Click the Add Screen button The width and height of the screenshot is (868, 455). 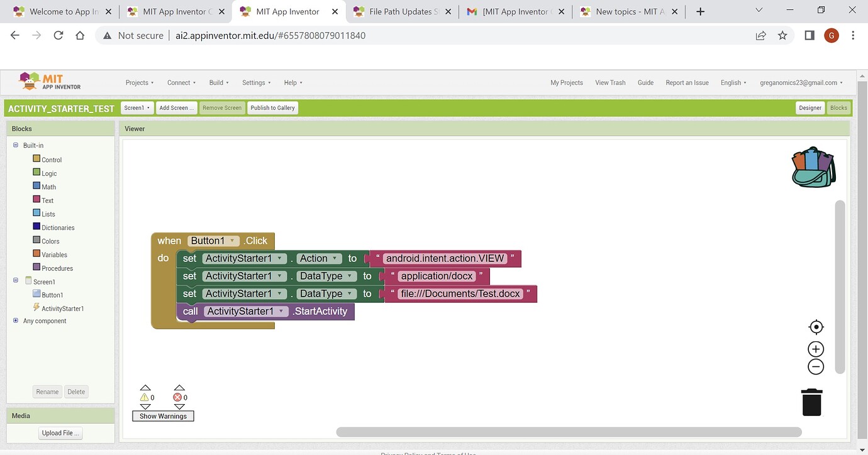point(176,107)
